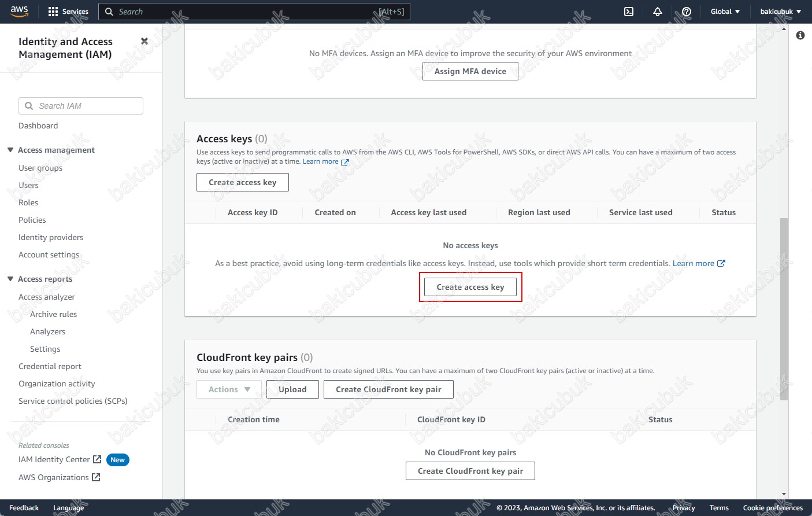Open the help question mark menu
Screen dimensions: 812x516
tap(687, 12)
